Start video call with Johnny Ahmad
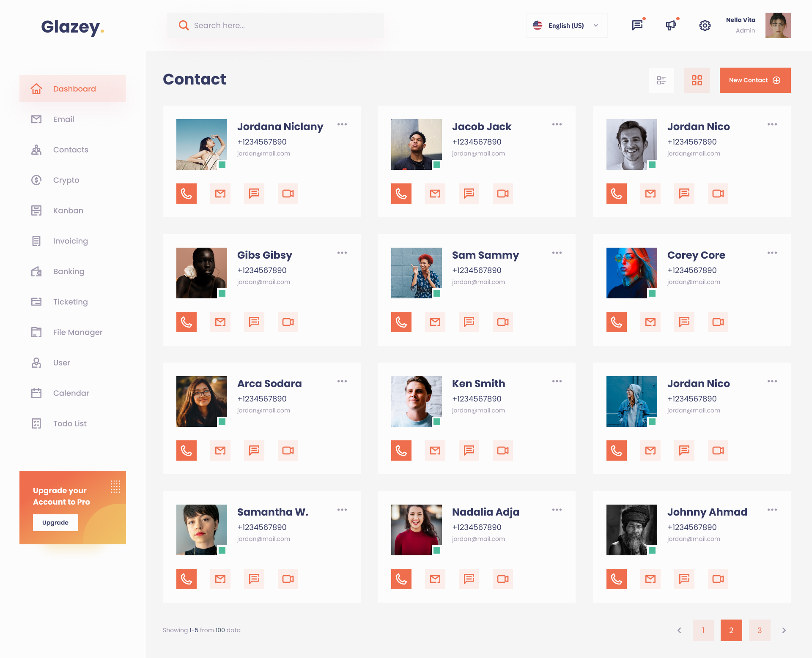 point(718,579)
